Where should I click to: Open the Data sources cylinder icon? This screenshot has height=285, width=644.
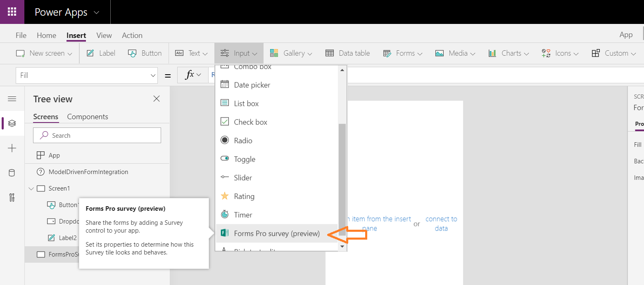tap(12, 173)
